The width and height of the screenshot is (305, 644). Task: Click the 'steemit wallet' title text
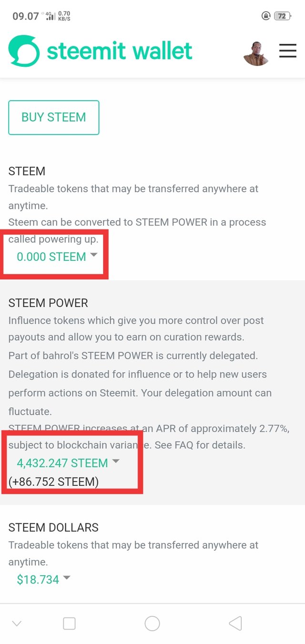click(120, 51)
